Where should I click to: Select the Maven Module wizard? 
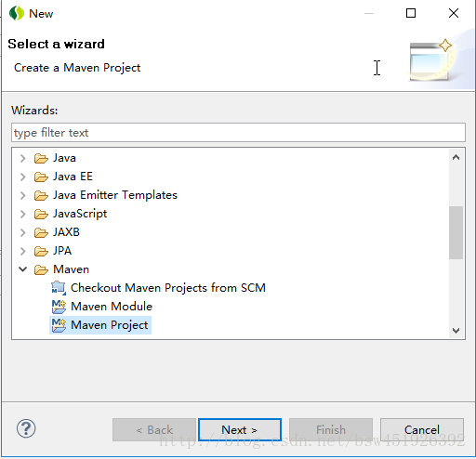coord(112,307)
